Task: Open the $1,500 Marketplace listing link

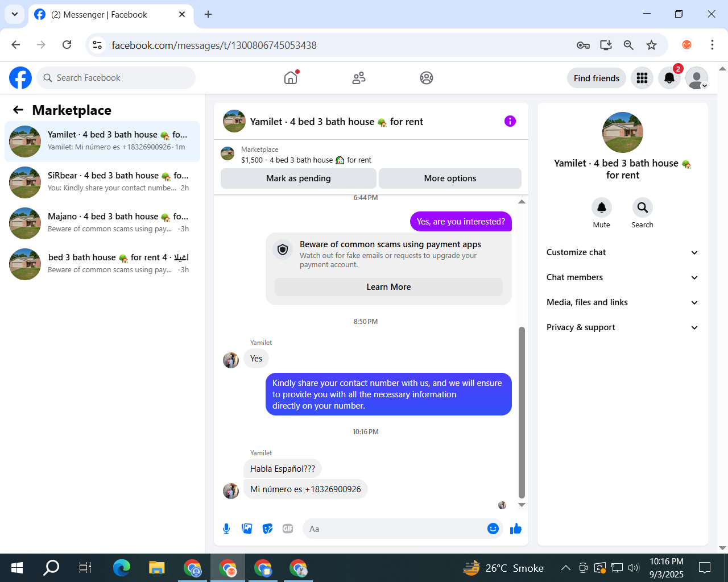Action: pos(306,160)
